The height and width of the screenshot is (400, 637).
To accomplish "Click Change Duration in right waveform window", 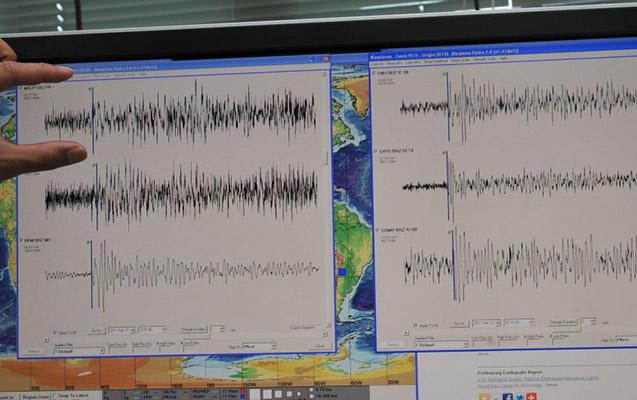I will (x=562, y=322).
